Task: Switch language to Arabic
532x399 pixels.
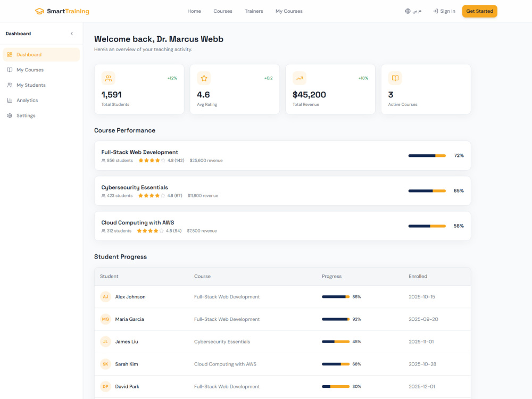Action: (413, 11)
